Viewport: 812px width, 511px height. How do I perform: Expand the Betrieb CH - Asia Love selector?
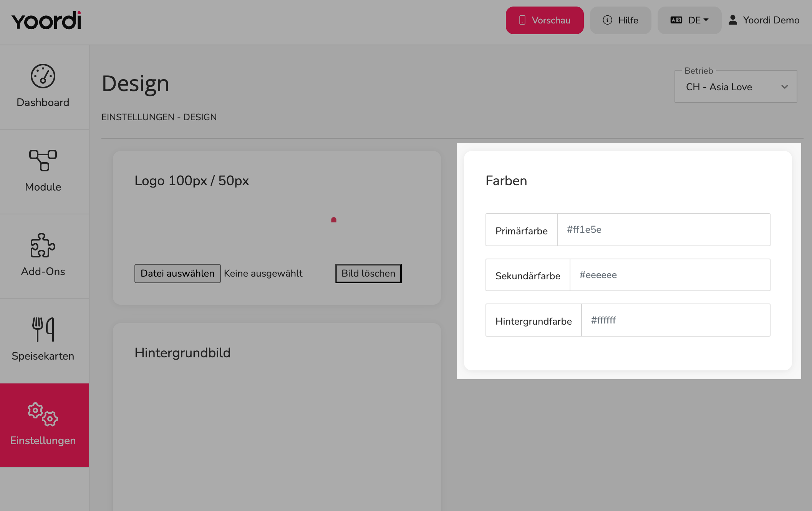(x=736, y=86)
